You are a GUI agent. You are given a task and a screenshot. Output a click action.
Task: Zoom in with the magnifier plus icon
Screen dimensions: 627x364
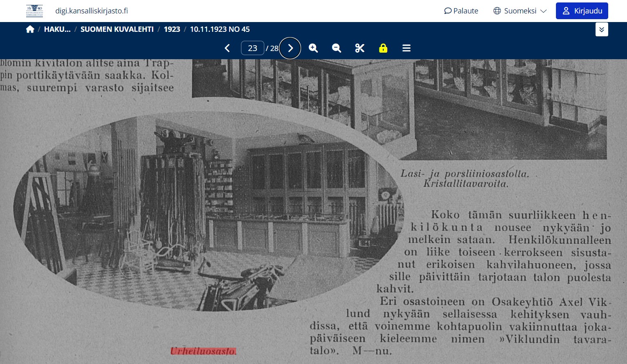point(313,48)
